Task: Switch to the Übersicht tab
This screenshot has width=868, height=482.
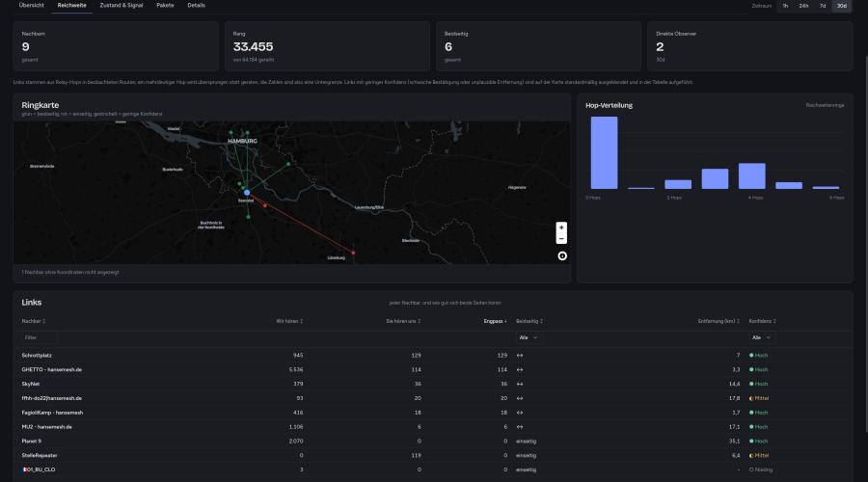Action: (32, 6)
